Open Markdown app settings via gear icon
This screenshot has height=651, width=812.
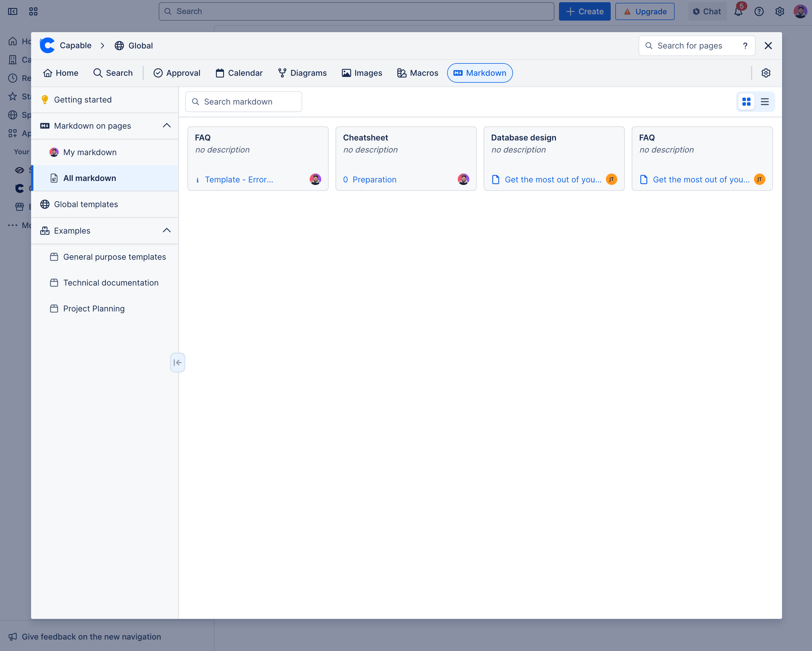pos(766,73)
